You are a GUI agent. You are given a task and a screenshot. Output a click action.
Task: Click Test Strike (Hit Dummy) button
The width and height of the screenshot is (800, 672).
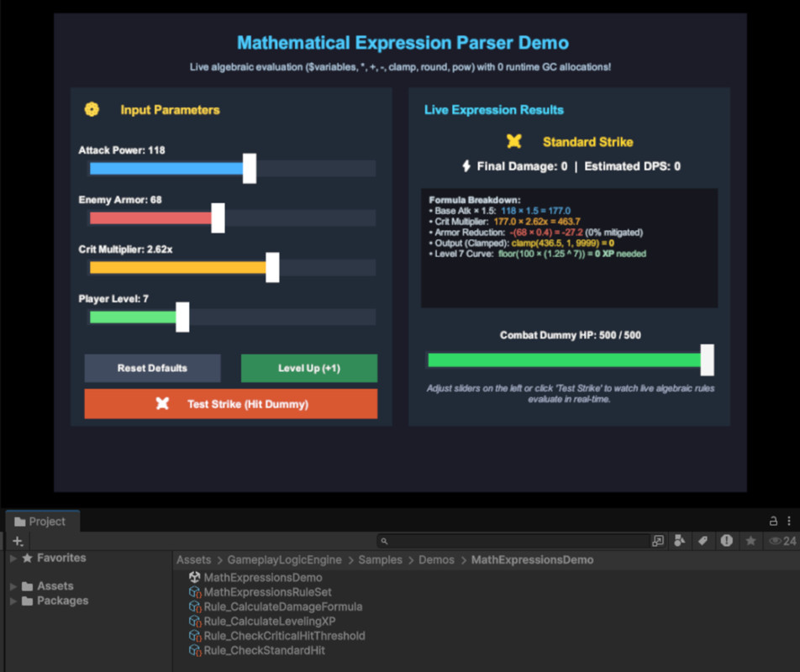pos(231,404)
